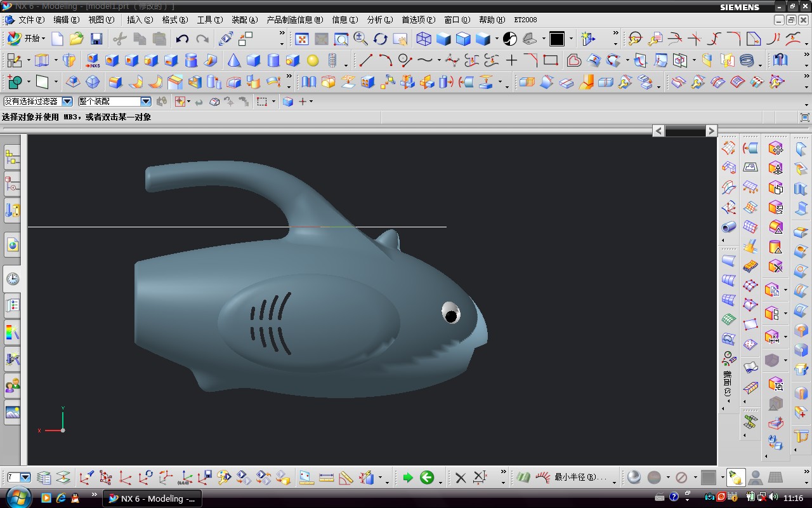Click the green circular back arrow icon

point(427,478)
